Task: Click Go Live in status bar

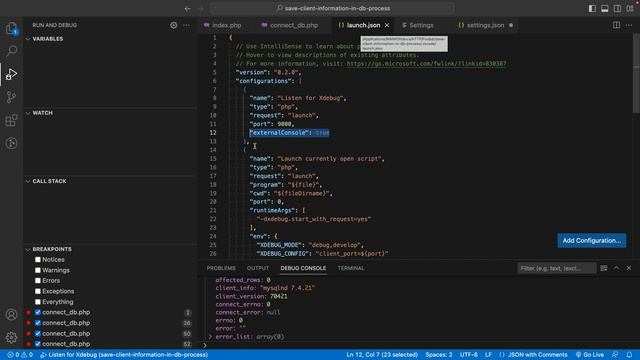Action: [590, 355]
